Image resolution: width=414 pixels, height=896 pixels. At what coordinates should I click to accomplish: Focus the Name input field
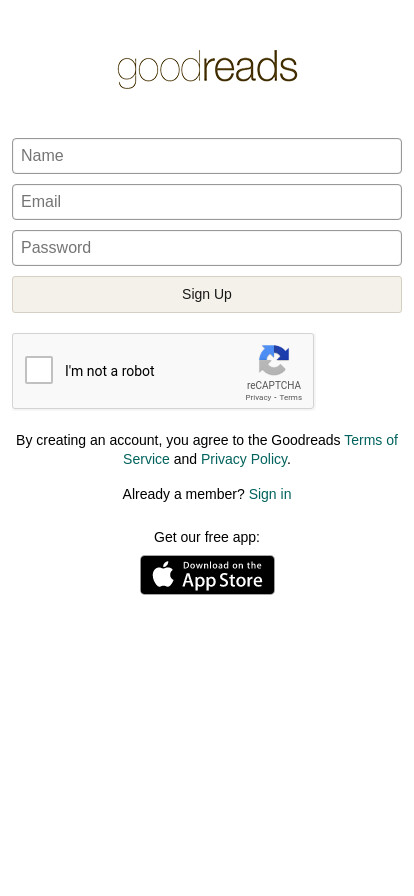[207, 156]
